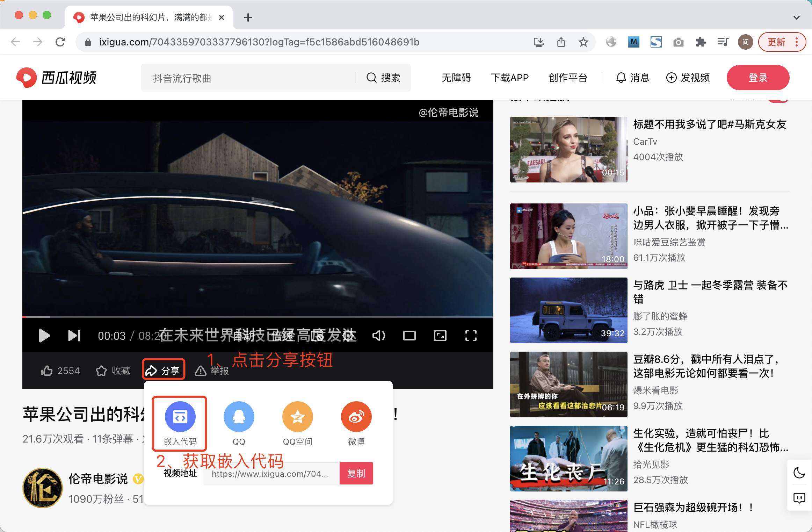Reload the current page
Image resolution: width=812 pixels, height=532 pixels.
pos(60,42)
